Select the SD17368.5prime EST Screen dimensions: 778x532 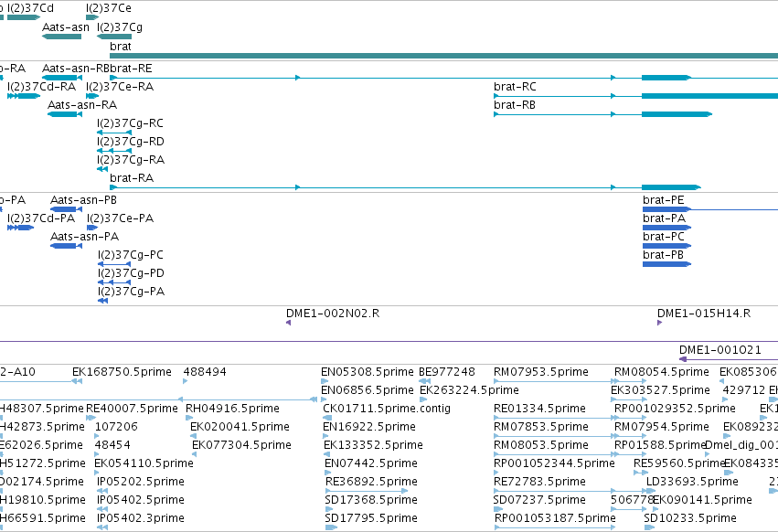coord(370,501)
